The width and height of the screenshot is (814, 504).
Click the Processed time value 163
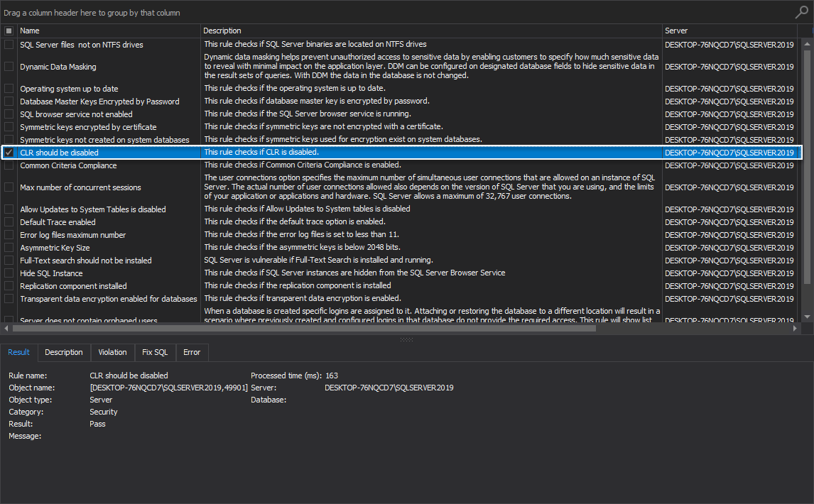(x=332, y=376)
